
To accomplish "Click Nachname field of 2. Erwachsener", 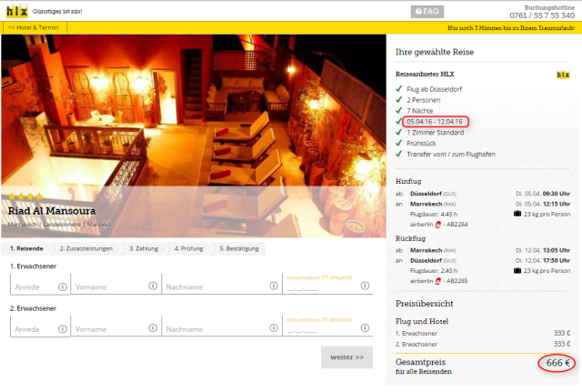I will click(222, 327).
